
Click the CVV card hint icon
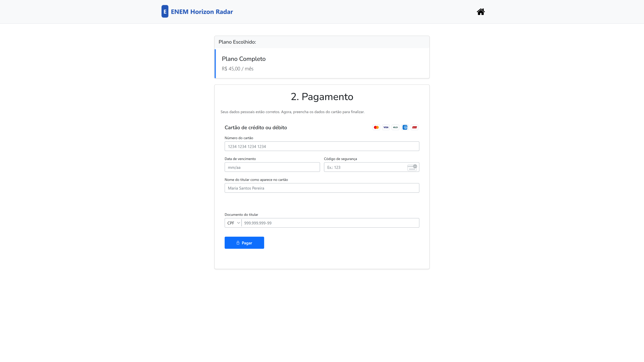point(412,167)
